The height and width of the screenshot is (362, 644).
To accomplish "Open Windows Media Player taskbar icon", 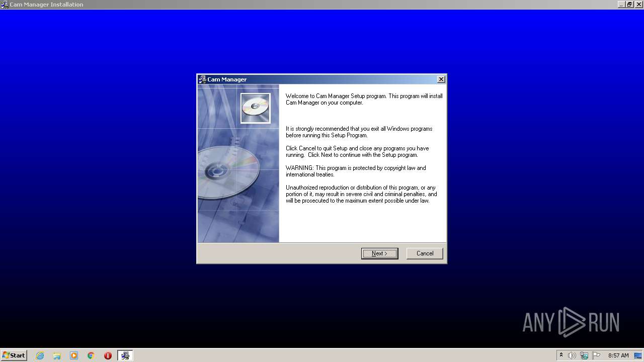I will 74,355.
